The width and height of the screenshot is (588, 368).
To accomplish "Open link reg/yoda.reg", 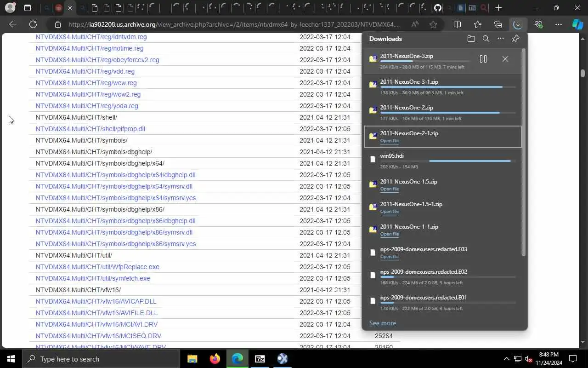I will pos(87,106).
